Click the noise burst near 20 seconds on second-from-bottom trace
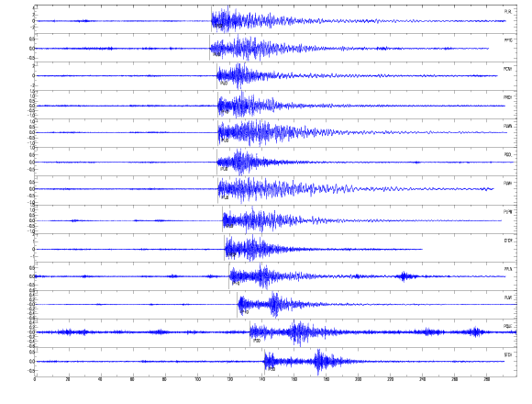 point(68,332)
